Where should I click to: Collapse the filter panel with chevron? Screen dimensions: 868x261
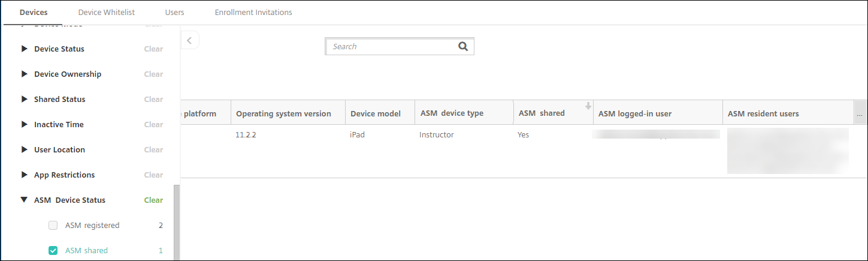tap(190, 40)
